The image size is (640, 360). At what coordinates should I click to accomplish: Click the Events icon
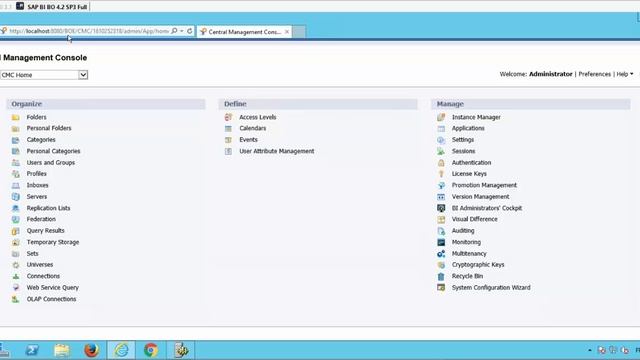click(x=228, y=140)
